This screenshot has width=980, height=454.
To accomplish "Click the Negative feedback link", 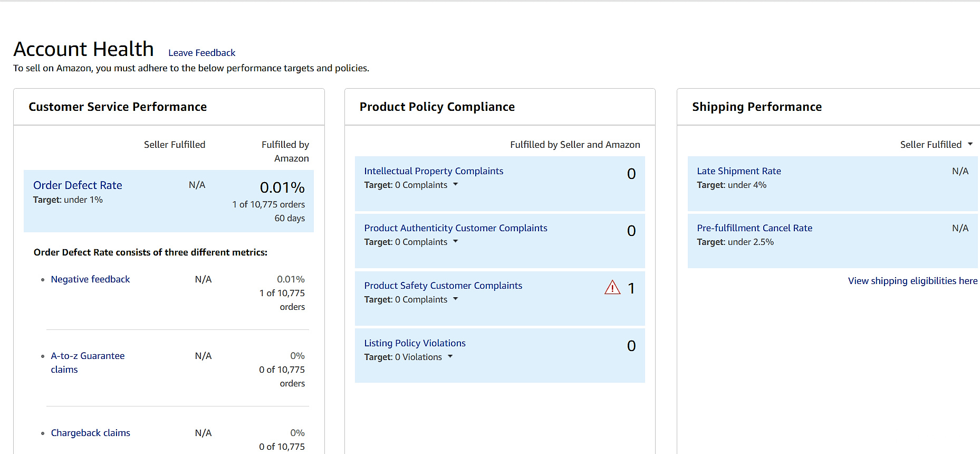I will pos(90,279).
